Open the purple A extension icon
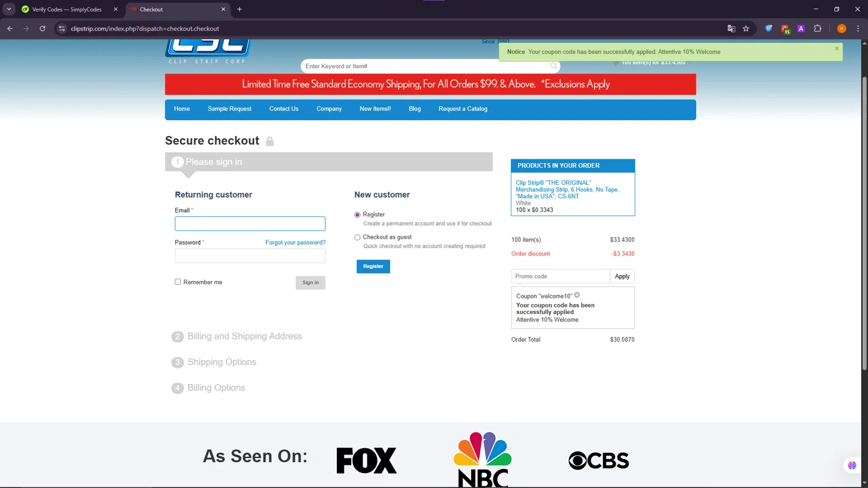Screen dimensions: 868x488 pos(801,28)
